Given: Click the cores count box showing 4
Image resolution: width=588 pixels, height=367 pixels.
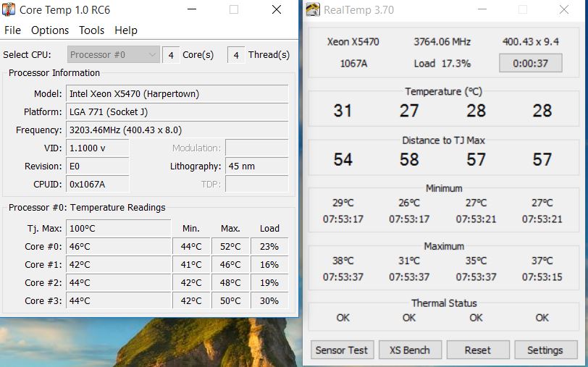Looking at the screenshot, I should tap(171, 55).
